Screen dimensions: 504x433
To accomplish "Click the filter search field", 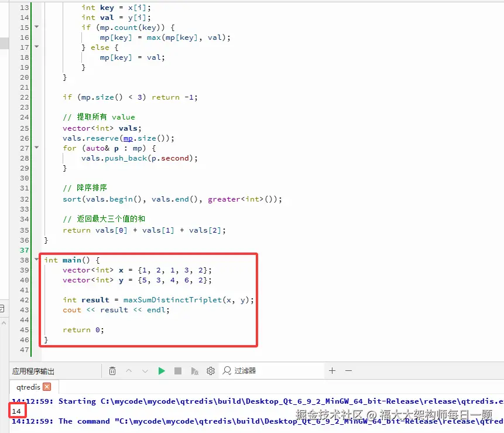I will [x=272, y=371].
